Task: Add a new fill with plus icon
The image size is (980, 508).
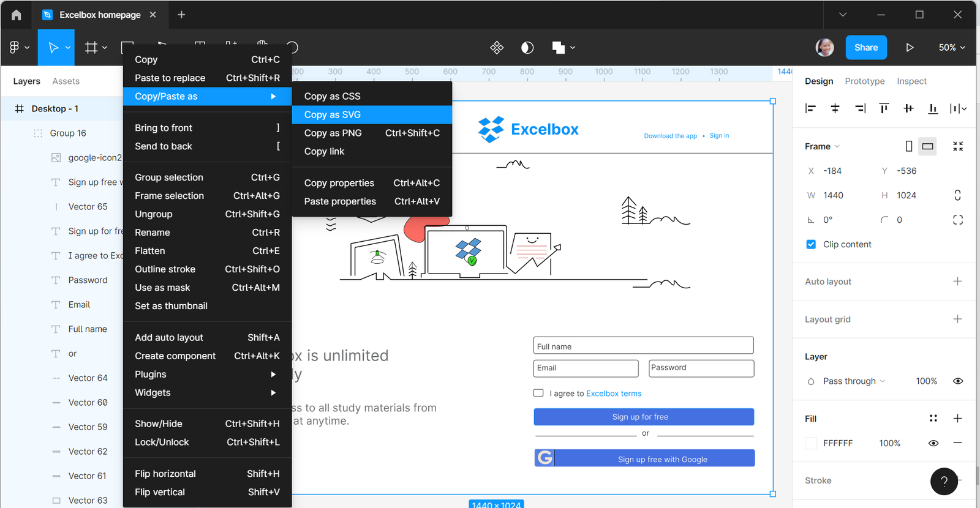Action: pos(957,419)
